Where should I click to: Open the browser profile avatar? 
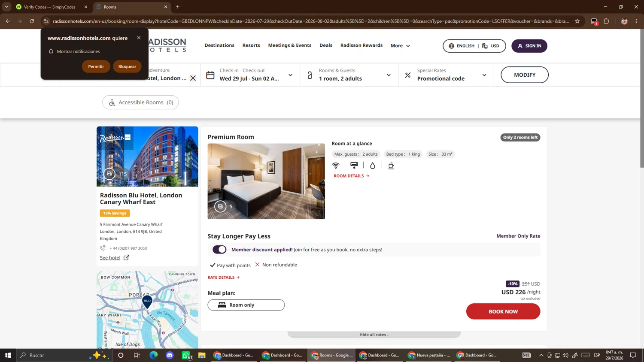[x=624, y=21]
